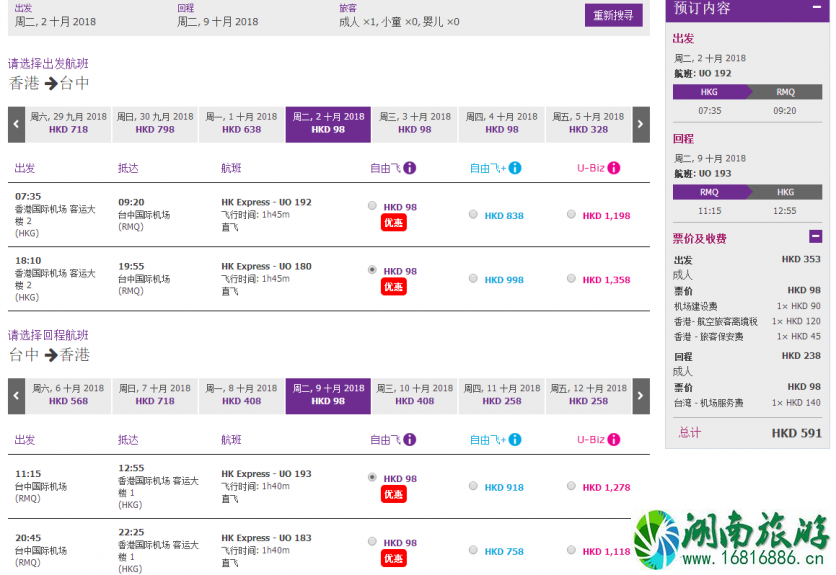Choose return date 周四 11 十月 HKD 258
836x575 pixels.
point(502,396)
